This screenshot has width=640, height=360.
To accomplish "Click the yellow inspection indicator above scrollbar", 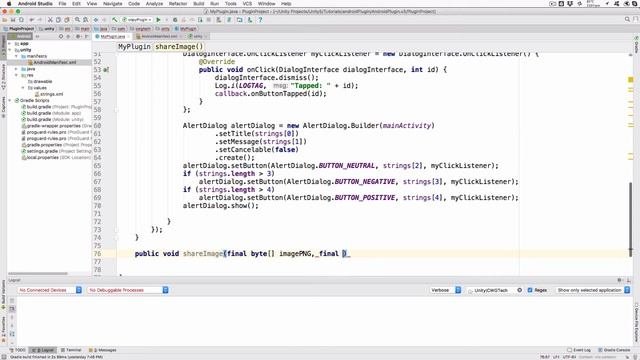I will (631, 80).
